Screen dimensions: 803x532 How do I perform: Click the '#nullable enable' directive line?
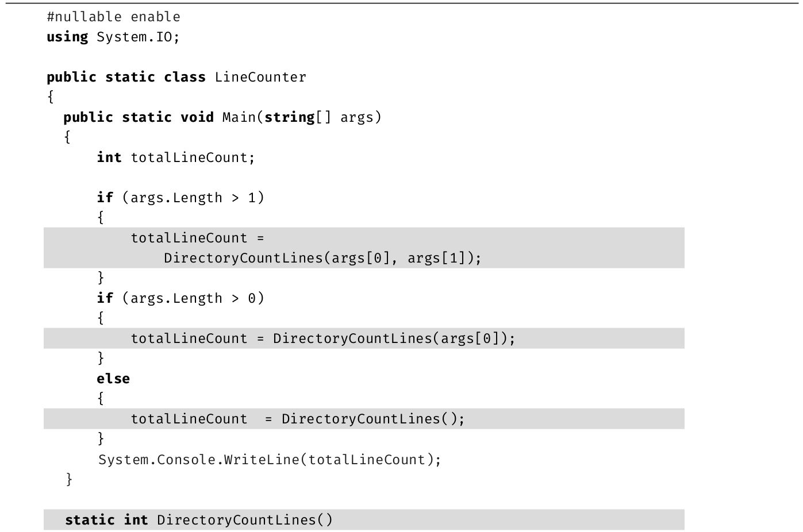(x=113, y=17)
